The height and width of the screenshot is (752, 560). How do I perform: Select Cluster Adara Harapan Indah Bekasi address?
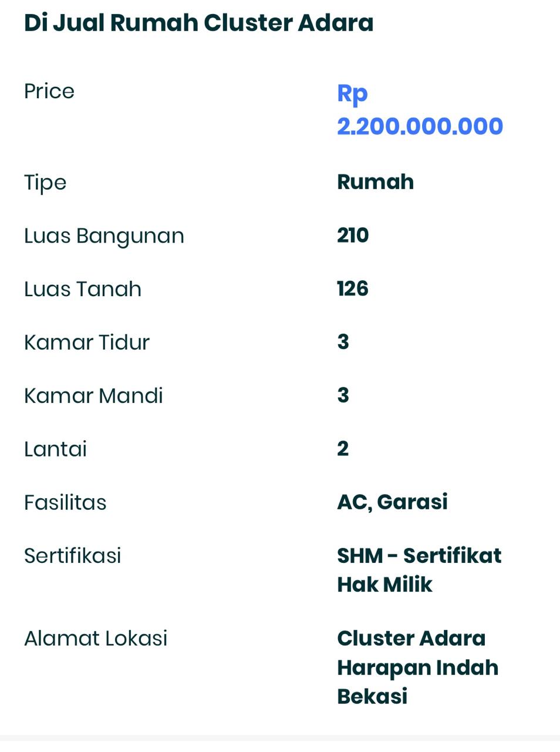click(x=417, y=667)
